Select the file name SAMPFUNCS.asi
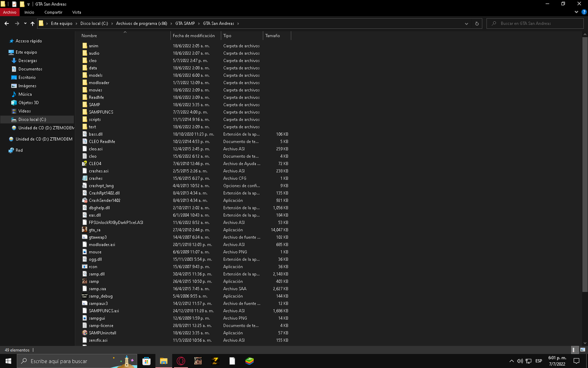The image size is (588, 368). (x=104, y=310)
